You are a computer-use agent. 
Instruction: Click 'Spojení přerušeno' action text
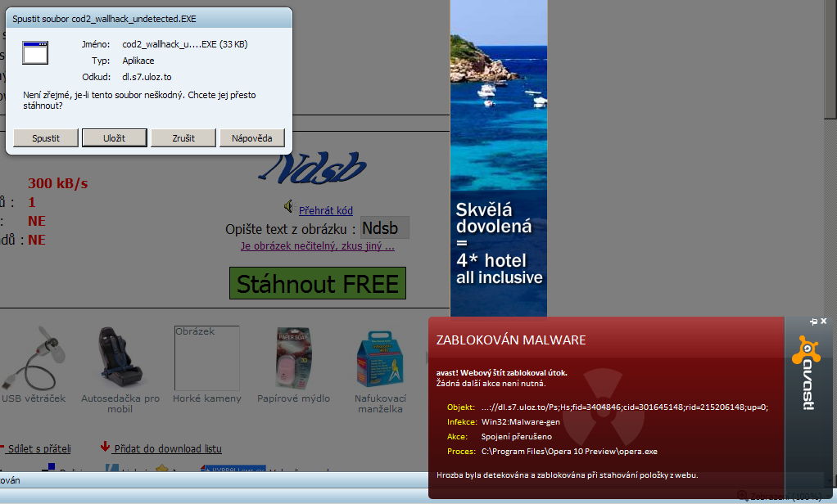tap(517, 436)
